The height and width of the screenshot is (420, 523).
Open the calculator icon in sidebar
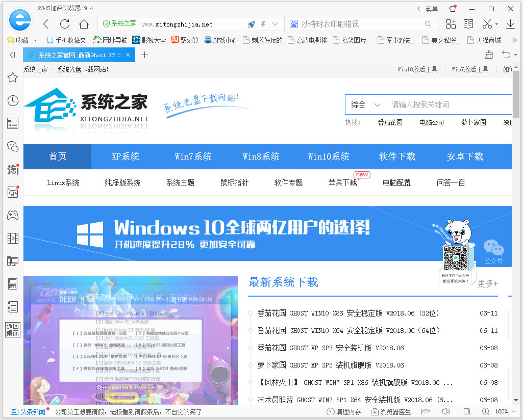(x=13, y=284)
